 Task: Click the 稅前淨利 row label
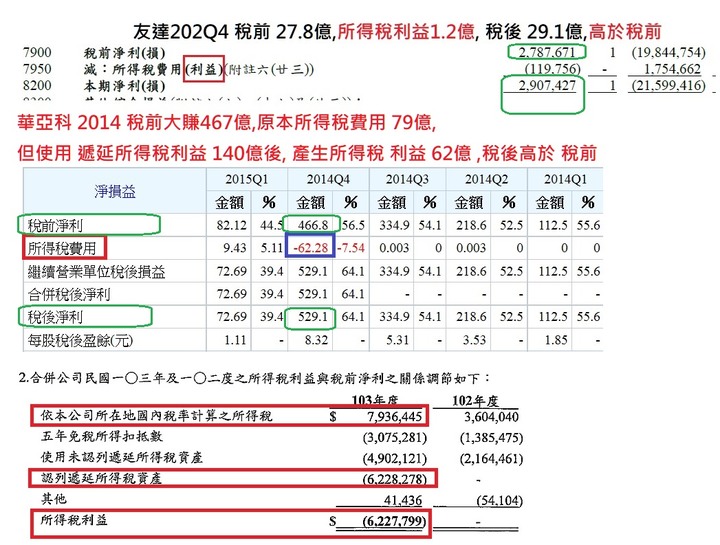coord(55,225)
